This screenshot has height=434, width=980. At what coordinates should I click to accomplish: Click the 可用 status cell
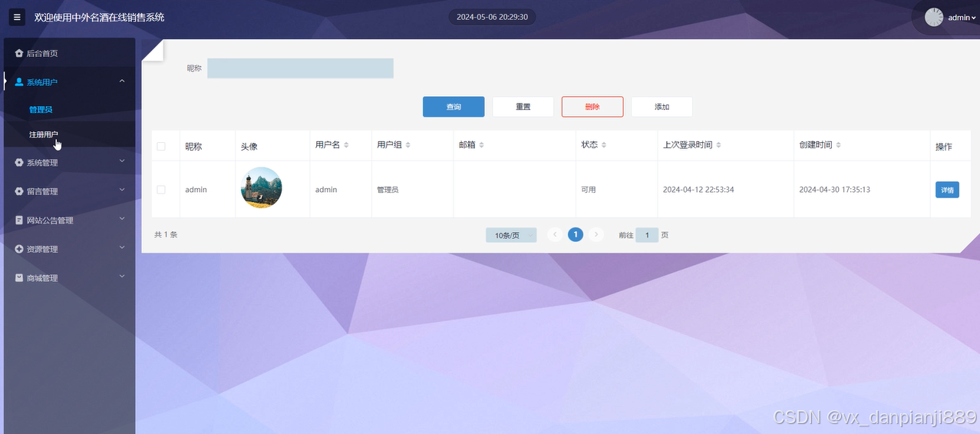[x=589, y=190]
